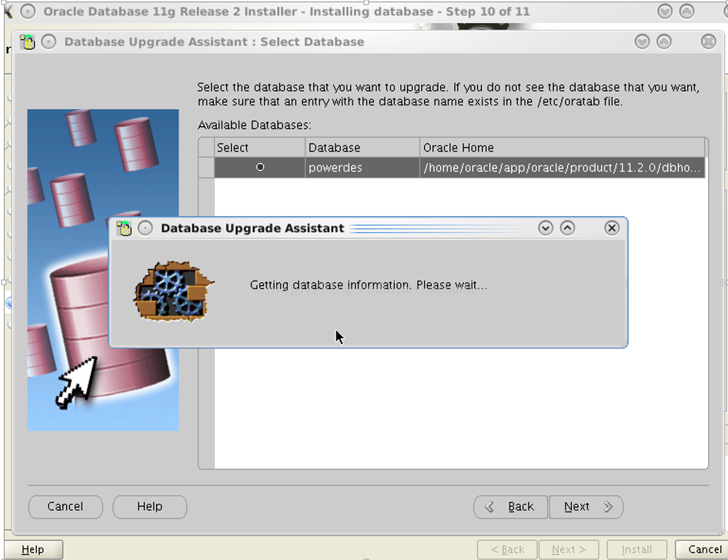Click the 'Getting database information. Please wait...' message

click(369, 285)
